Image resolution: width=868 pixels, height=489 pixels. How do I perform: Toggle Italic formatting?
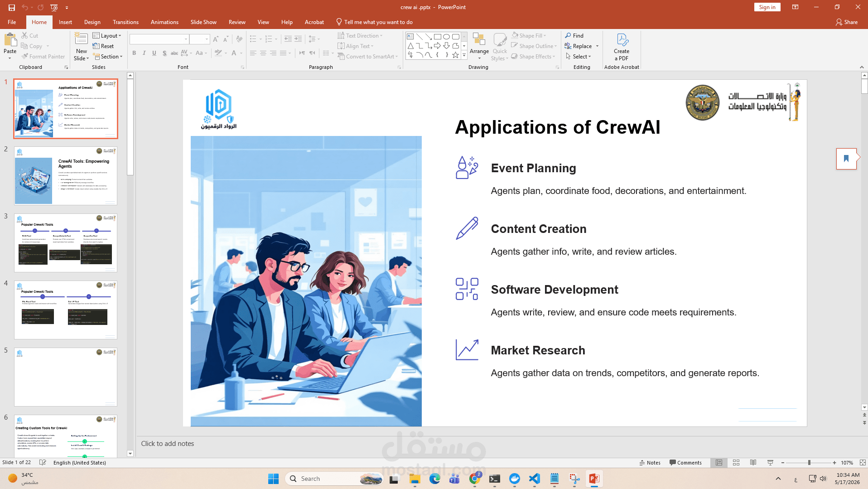[144, 53]
